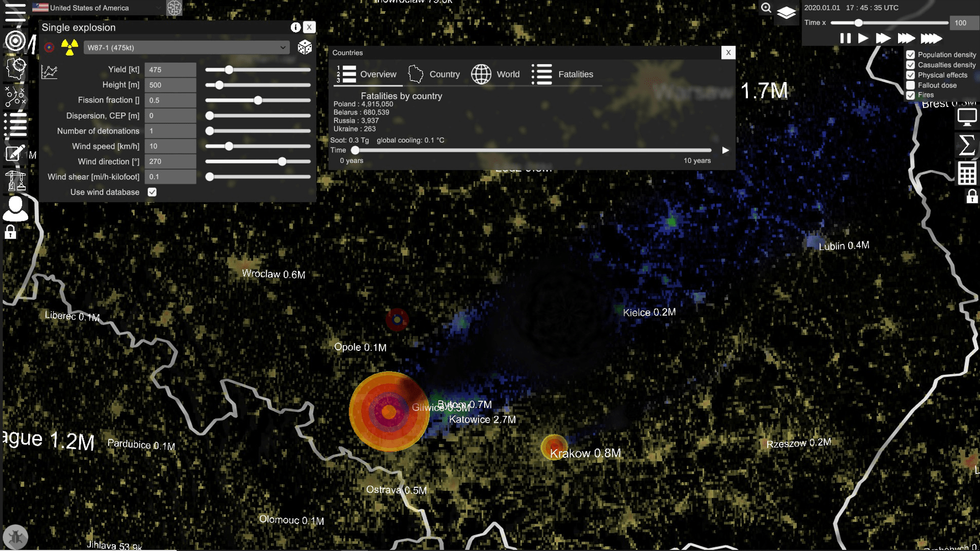The width and height of the screenshot is (980, 551).
Task: Close the Single explosion panel
Action: coord(309,27)
